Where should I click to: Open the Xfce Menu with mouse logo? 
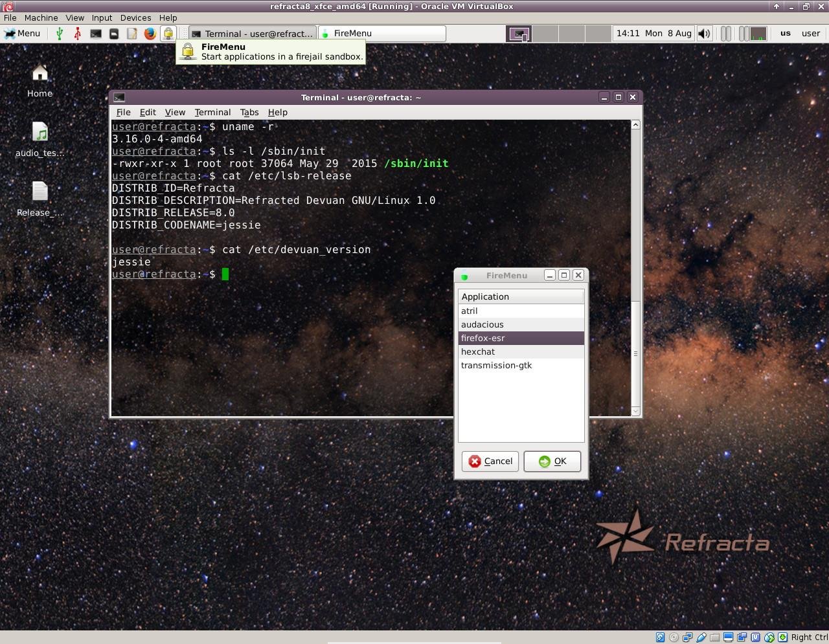click(x=22, y=34)
